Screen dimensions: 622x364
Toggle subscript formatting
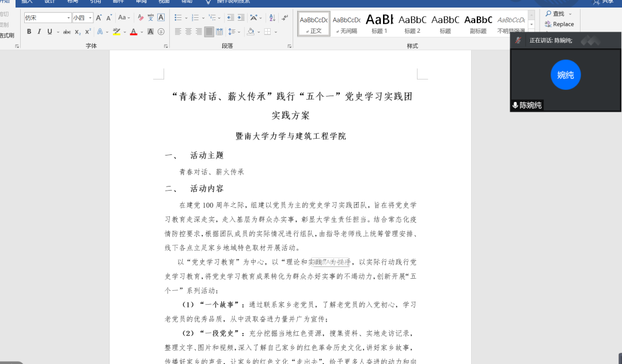[78, 32]
